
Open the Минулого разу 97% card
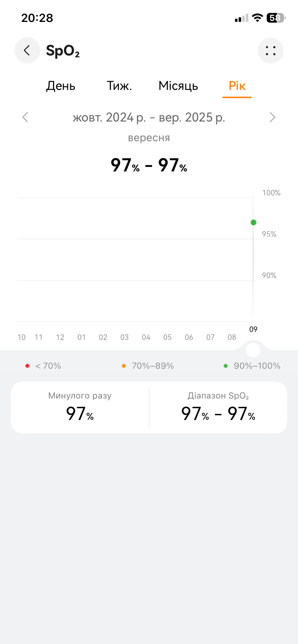[x=80, y=407]
